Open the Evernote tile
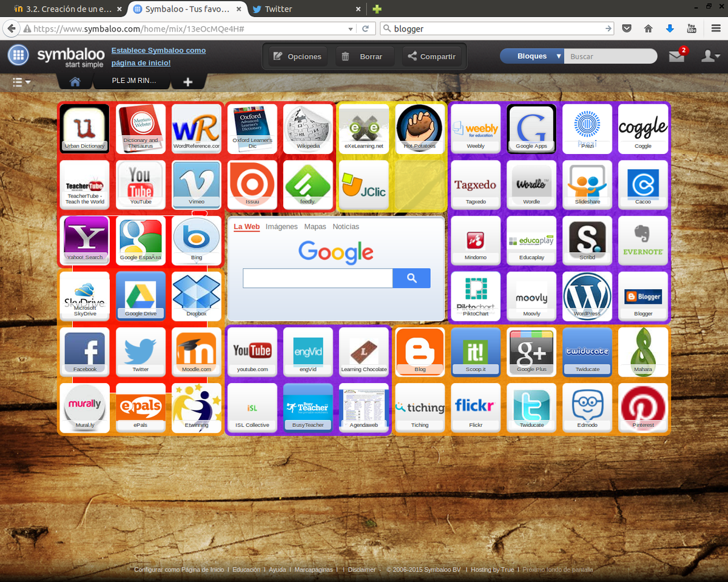 click(643, 240)
